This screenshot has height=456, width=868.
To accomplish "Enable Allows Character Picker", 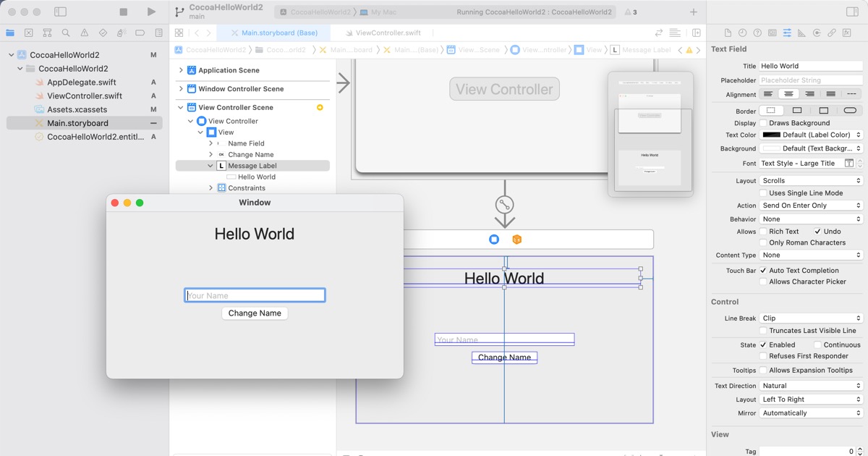I will click(763, 282).
